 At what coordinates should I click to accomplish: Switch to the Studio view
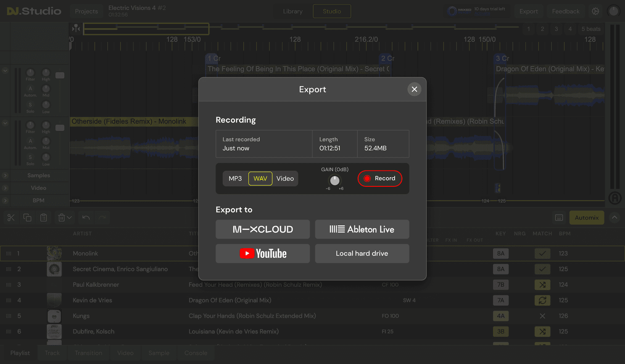pyautogui.click(x=332, y=11)
